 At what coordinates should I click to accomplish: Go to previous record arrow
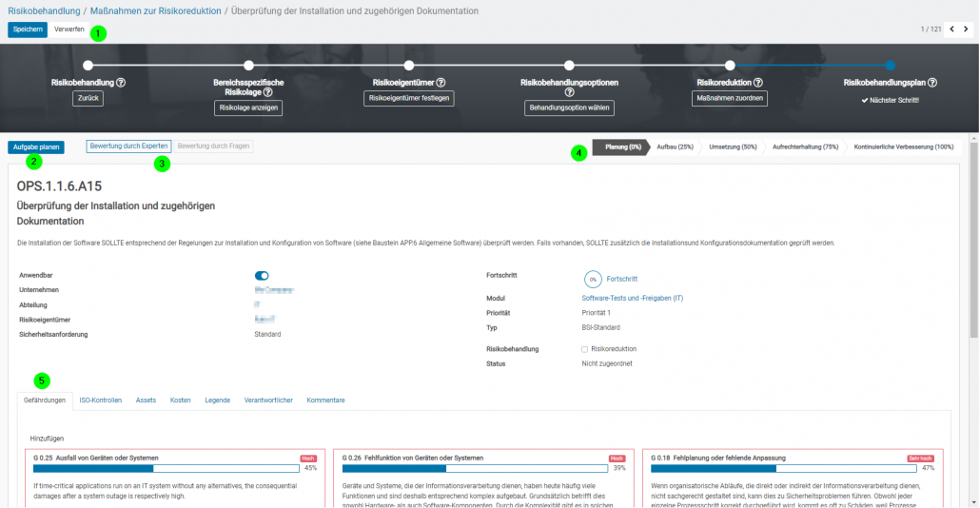[x=951, y=29]
